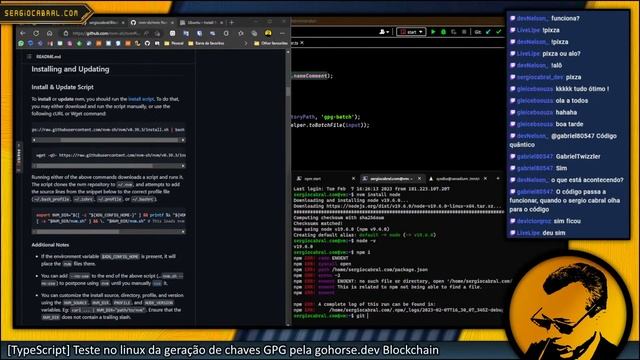Run with coverage in the IDE
Viewport: 640px width, 360px height.
point(454,32)
